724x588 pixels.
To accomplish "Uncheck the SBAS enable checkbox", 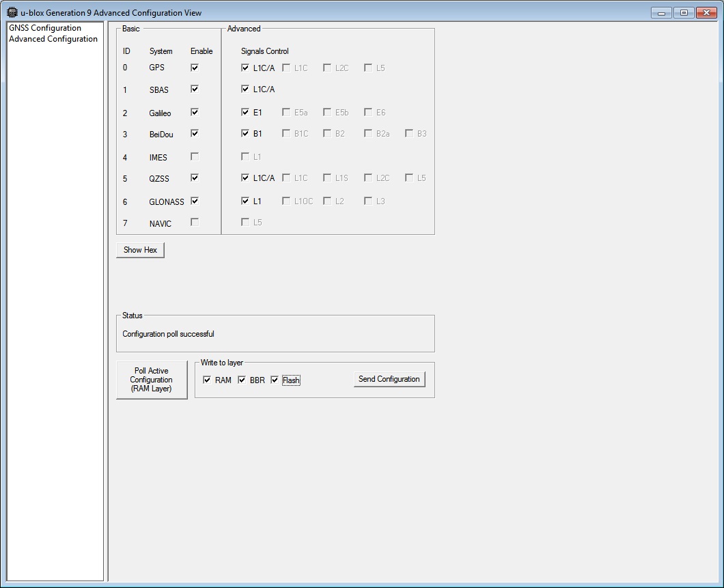I will [195, 89].
